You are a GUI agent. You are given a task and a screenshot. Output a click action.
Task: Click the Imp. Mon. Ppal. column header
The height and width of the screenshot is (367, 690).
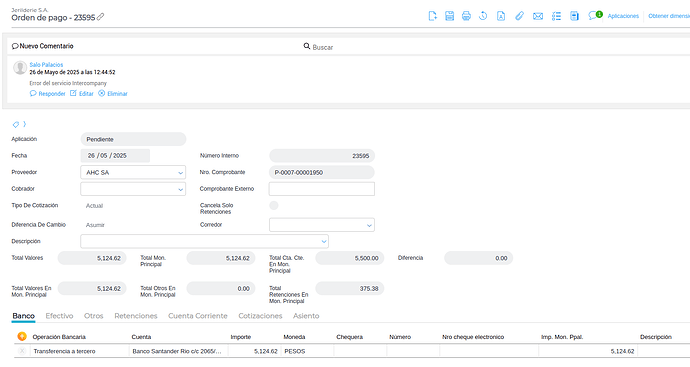tap(562, 337)
